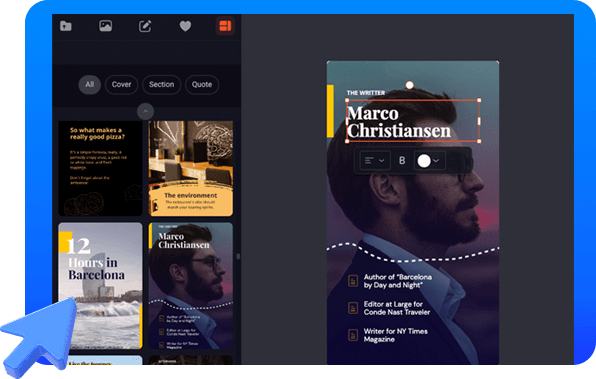Select 'Author of "Barcelona by Day and Night"' text
Image resolution: width=596 pixels, height=379 pixels.
pyautogui.click(x=398, y=281)
